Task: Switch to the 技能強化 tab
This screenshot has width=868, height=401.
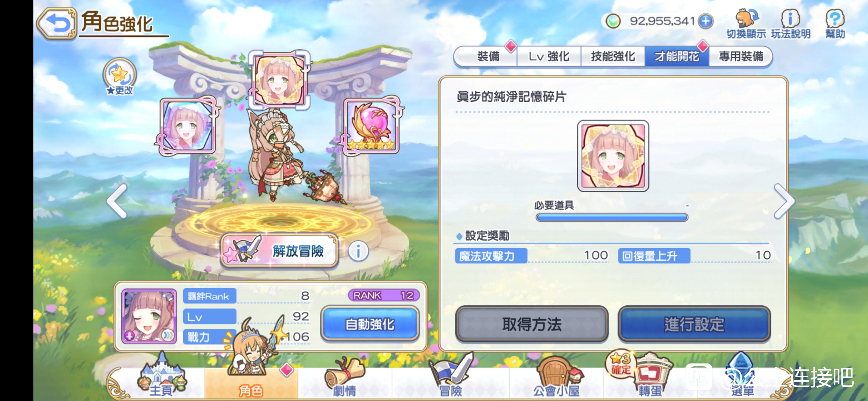Action: (613, 56)
